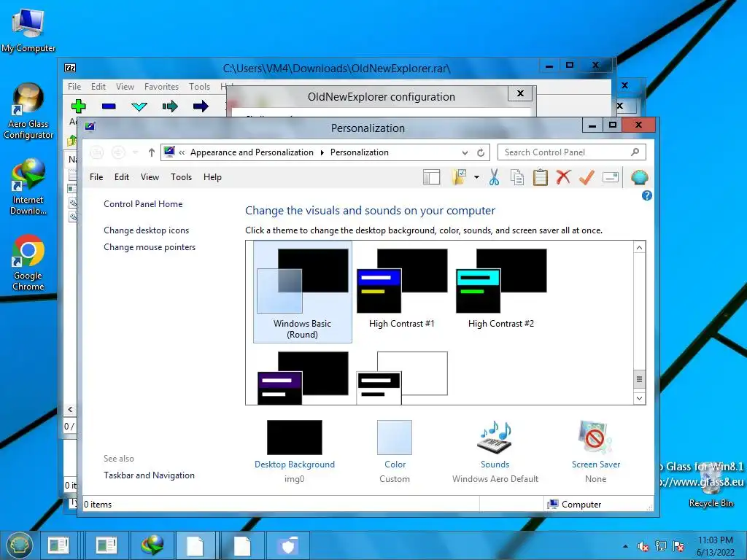Image resolution: width=747 pixels, height=560 pixels.
Task: Click the search magnifier icon
Action: [635, 152]
